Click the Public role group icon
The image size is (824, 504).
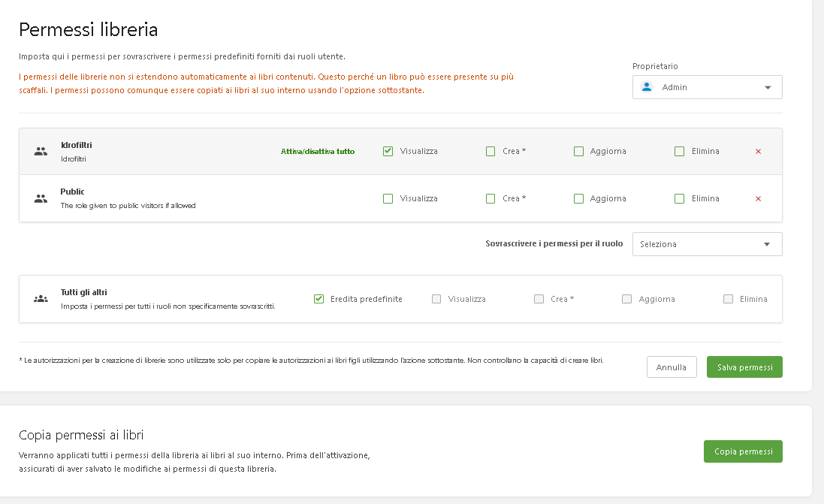(41, 198)
